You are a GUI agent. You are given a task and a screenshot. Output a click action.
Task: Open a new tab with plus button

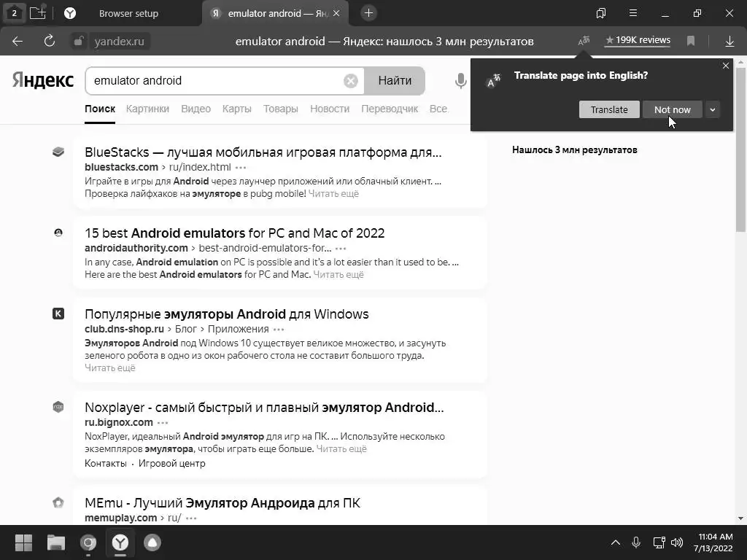[368, 13]
